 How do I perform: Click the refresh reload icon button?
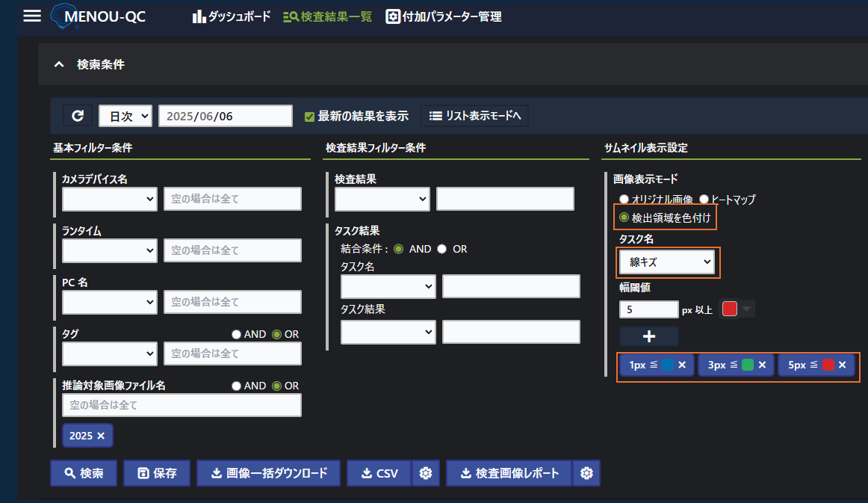coord(78,116)
